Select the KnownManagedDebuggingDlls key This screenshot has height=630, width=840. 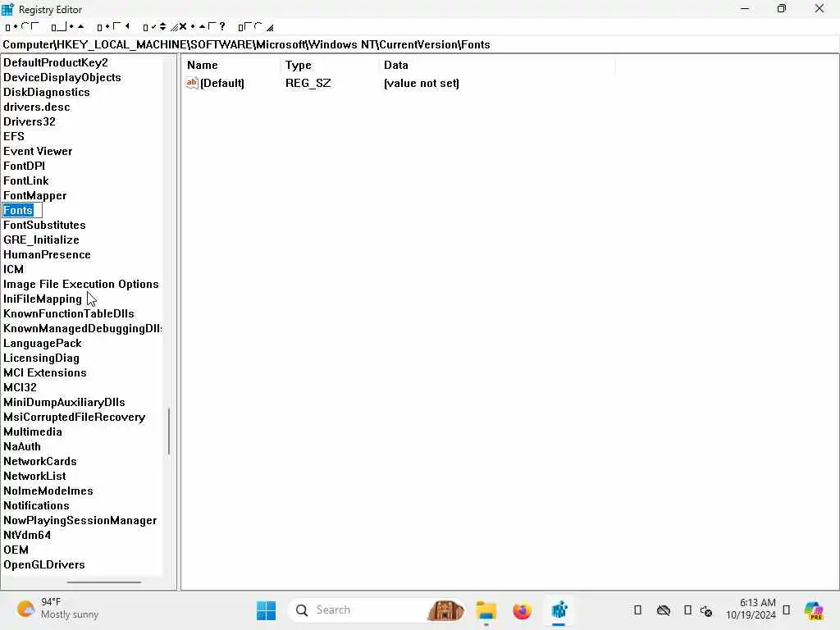(83, 328)
